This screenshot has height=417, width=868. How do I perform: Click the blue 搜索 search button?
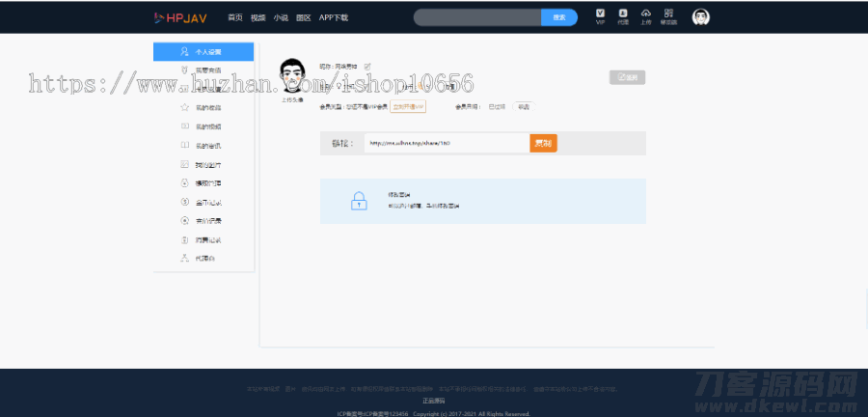pyautogui.click(x=559, y=17)
